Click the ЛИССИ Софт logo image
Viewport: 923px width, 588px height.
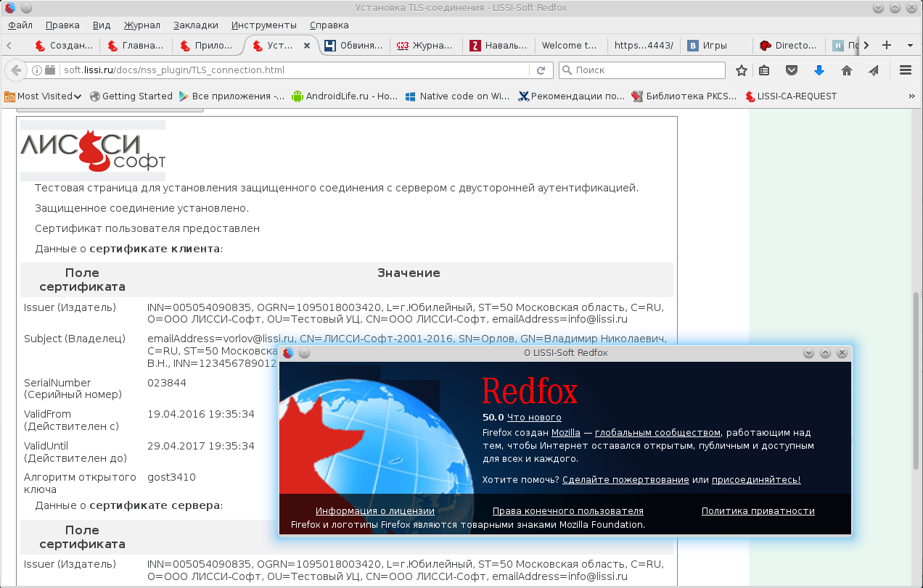tap(93, 151)
